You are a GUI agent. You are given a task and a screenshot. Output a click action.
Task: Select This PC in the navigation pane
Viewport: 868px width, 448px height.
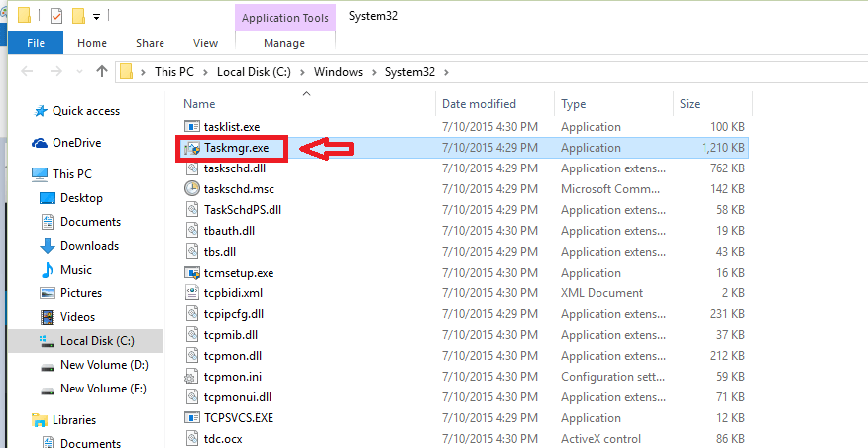tap(71, 174)
